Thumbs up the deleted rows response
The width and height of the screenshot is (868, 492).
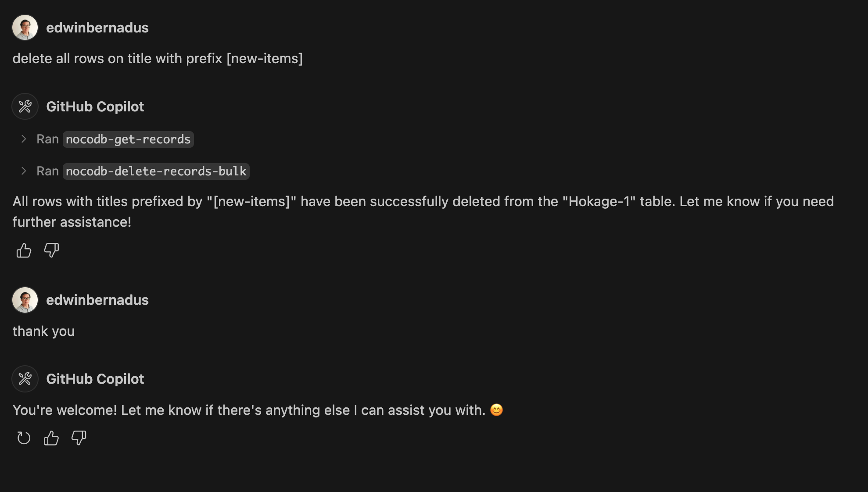click(24, 250)
